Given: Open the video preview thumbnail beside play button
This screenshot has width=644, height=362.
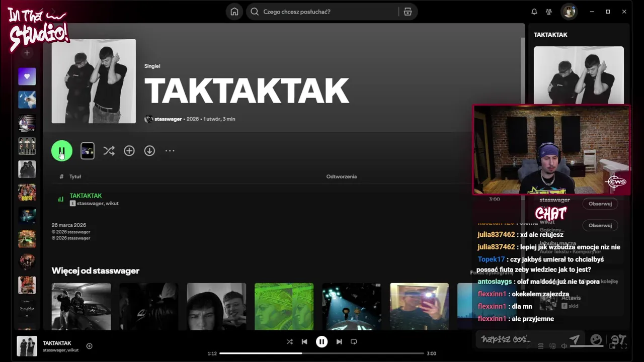Looking at the screenshot, I should click(88, 151).
